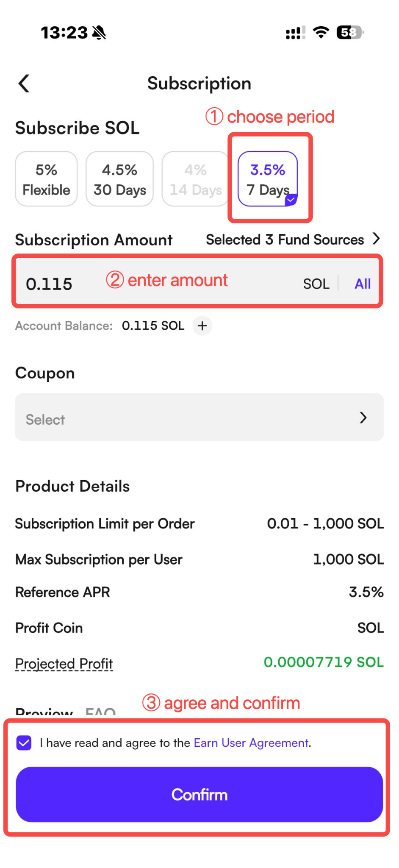Viewport: 399px width, 868px height.
Task: Open the Earn User Agreement link
Action: coord(251,743)
